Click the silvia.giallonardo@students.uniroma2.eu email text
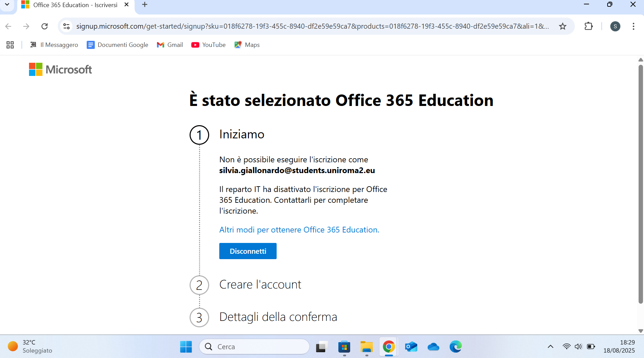644x358 pixels. click(297, 170)
